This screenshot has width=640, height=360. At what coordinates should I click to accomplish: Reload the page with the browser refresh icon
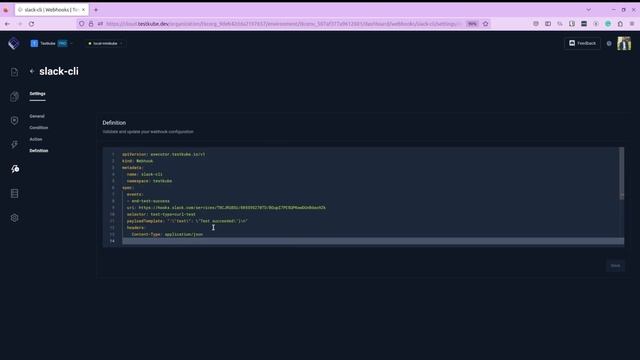pos(31,24)
